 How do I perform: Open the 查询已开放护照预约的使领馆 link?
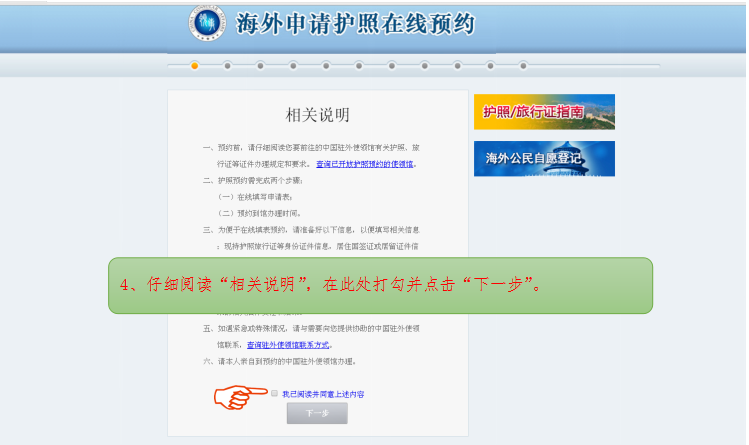[365, 164]
